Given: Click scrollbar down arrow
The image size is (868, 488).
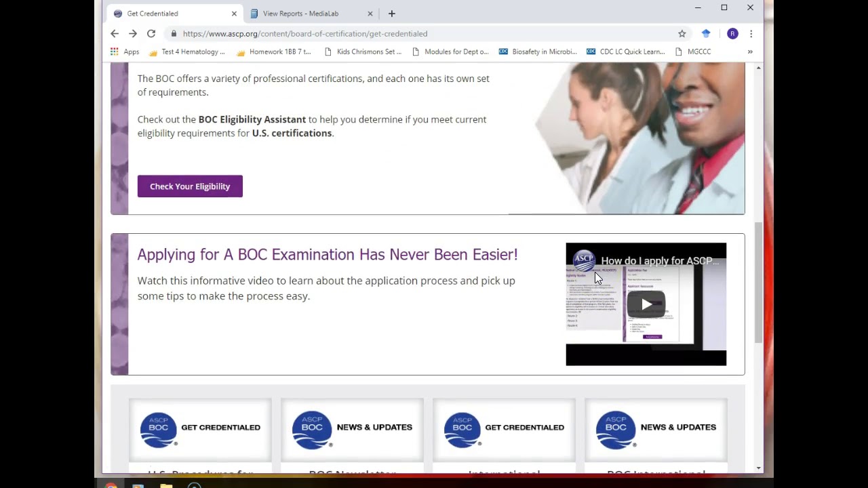Looking at the screenshot, I should (x=758, y=468).
